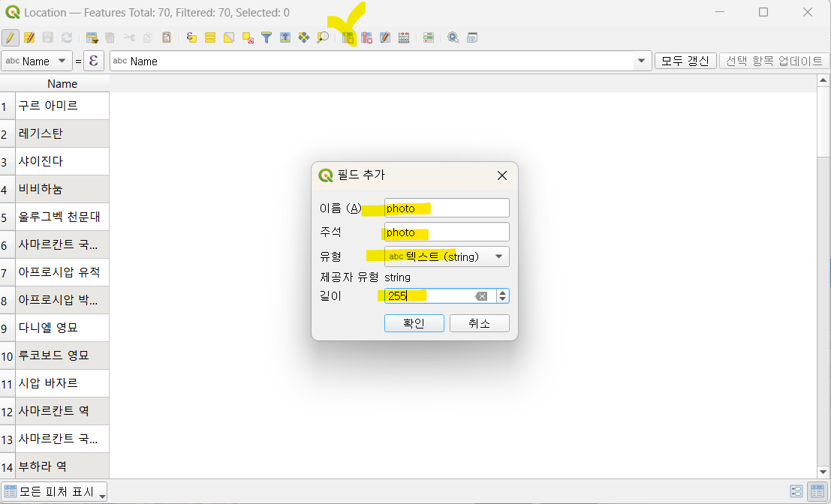
Task: Click the Name column header
Action: (x=62, y=84)
